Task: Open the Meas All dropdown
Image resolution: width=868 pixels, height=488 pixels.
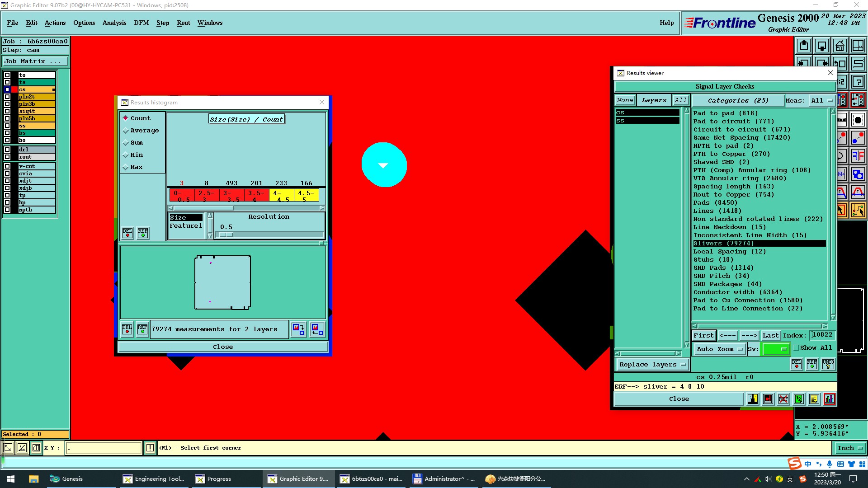Action: coord(821,101)
